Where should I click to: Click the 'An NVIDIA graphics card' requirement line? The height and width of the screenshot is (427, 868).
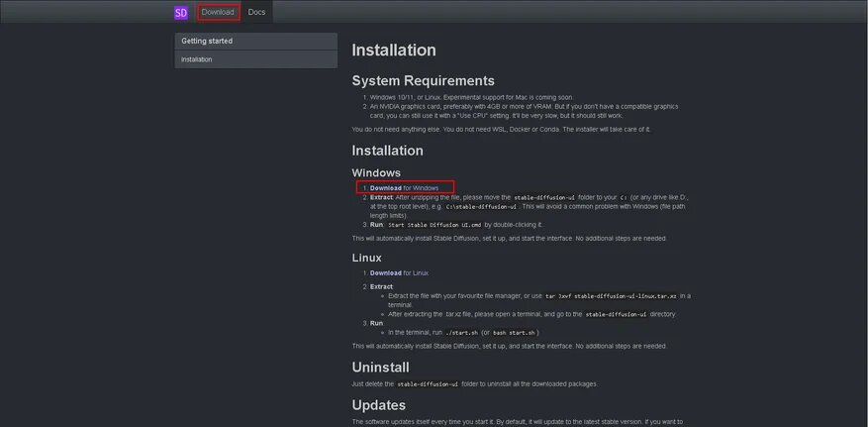[x=525, y=111]
